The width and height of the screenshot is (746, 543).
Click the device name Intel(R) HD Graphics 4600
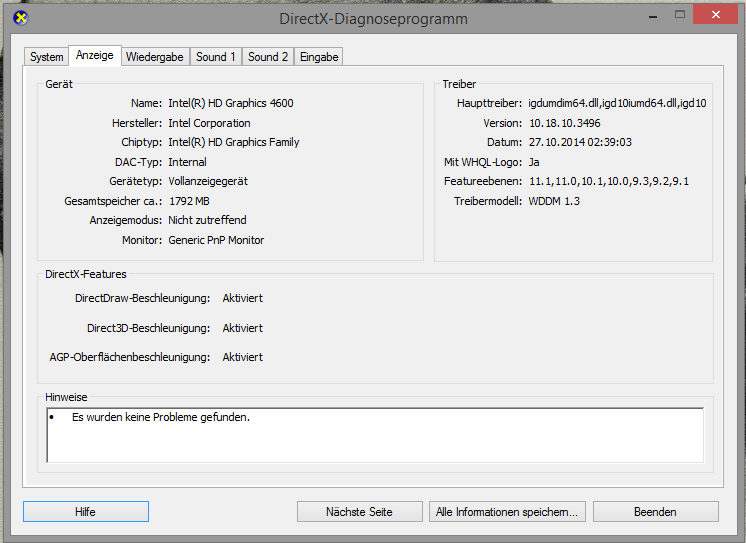[x=231, y=103]
